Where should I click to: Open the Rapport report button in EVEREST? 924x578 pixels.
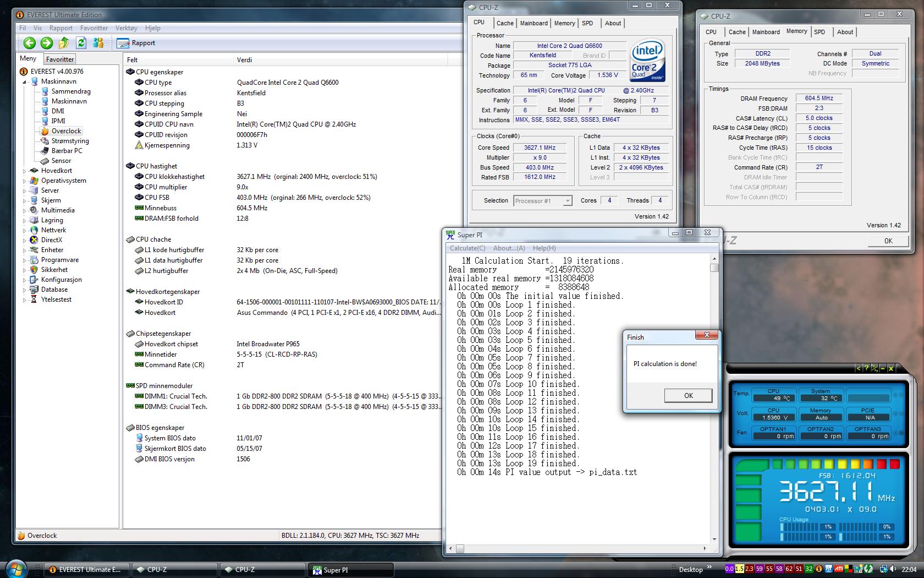(x=136, y=43)
